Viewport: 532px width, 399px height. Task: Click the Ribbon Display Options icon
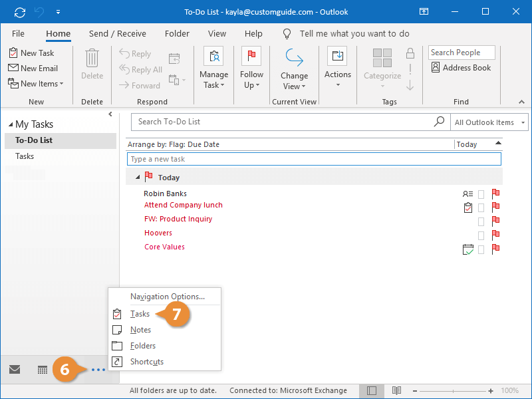(x=424, y=11)
